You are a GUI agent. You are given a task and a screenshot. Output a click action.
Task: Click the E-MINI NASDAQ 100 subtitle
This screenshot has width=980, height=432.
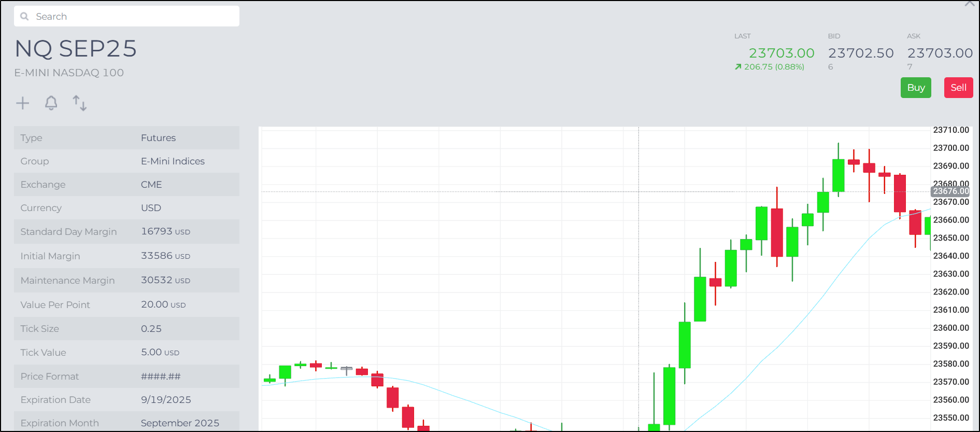69,73
